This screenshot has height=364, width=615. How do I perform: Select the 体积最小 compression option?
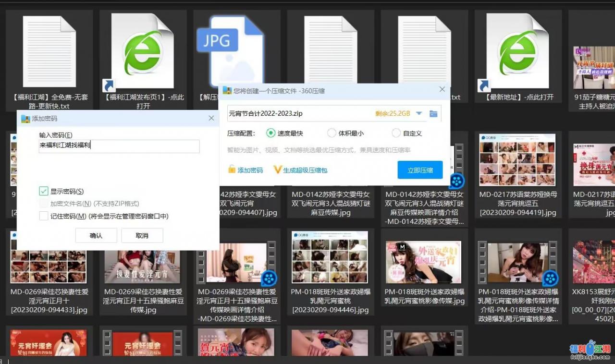coord(332,133)
